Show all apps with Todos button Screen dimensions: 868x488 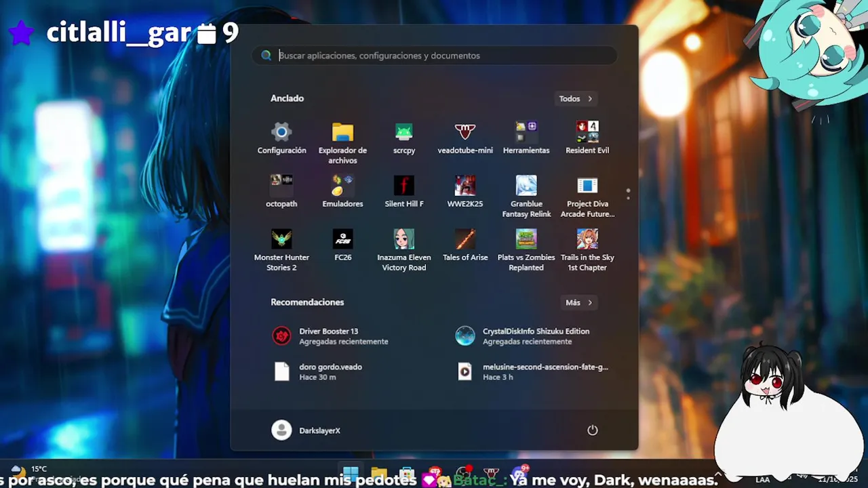pyautogui.click(x=575, y=99)
